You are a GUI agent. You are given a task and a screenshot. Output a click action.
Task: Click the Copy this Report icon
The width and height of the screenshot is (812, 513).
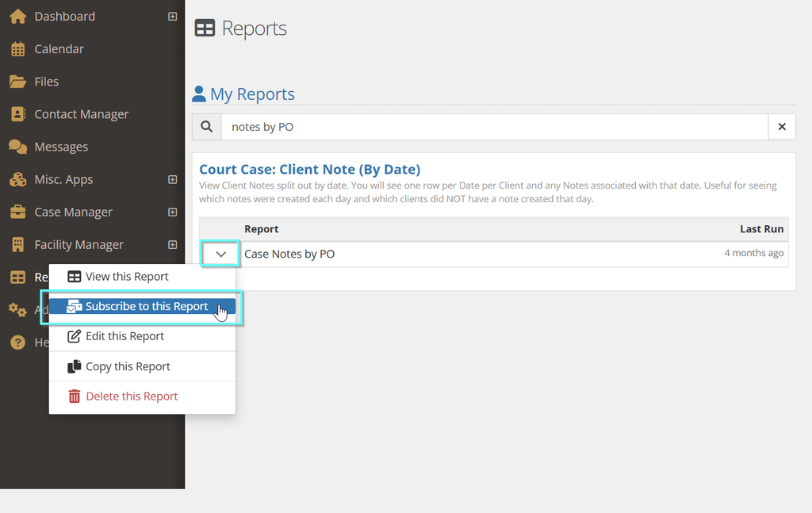tap(74, 366)
